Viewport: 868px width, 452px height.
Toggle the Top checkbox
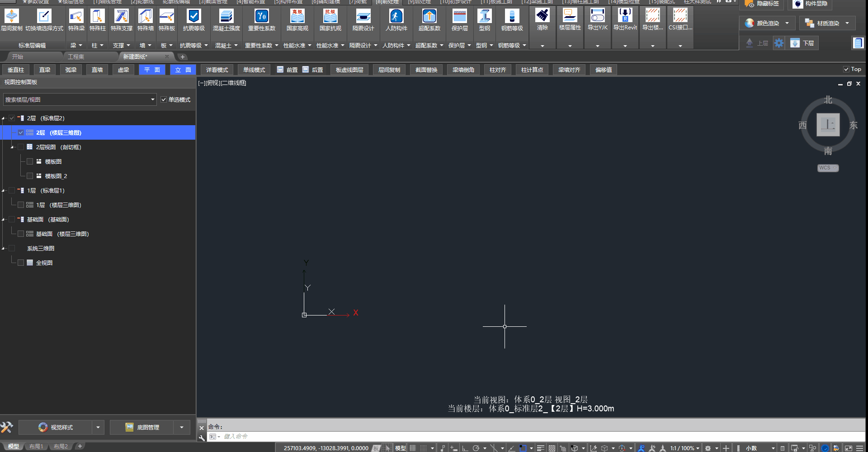pyautogui.click(x=846, y=69)
